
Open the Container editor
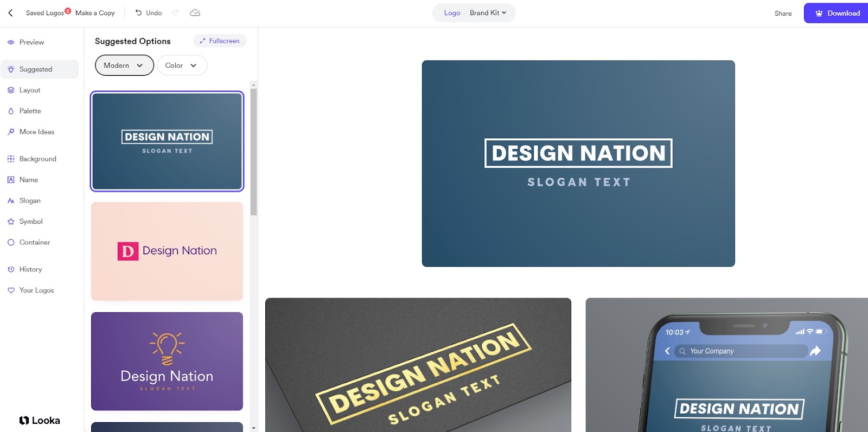tap(40, 242)
